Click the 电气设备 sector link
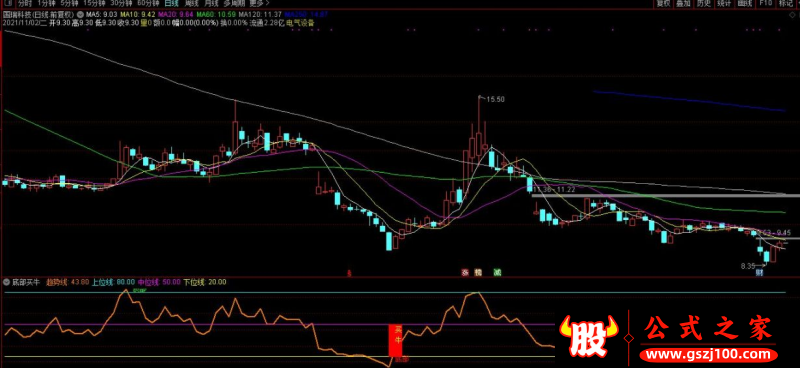The image size is (800, 368). tap(300, 23)
